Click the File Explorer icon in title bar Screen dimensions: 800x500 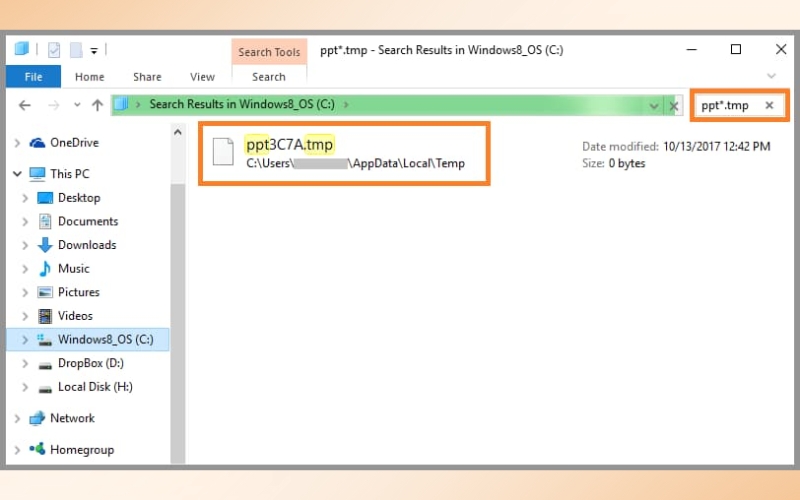coord(22,49)
